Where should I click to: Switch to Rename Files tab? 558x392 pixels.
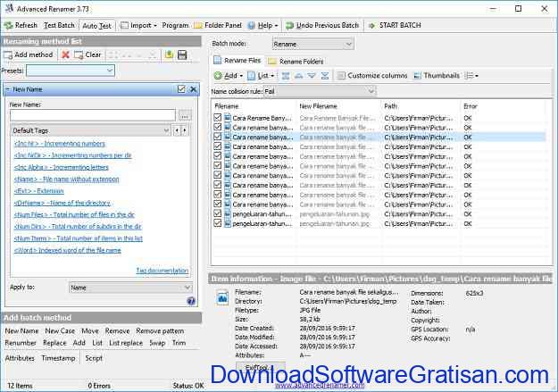point(237,61)
